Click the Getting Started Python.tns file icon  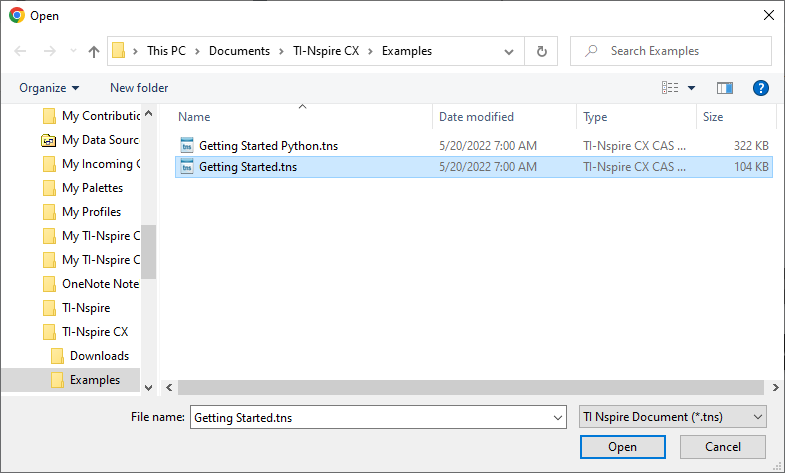pos(186,145)
